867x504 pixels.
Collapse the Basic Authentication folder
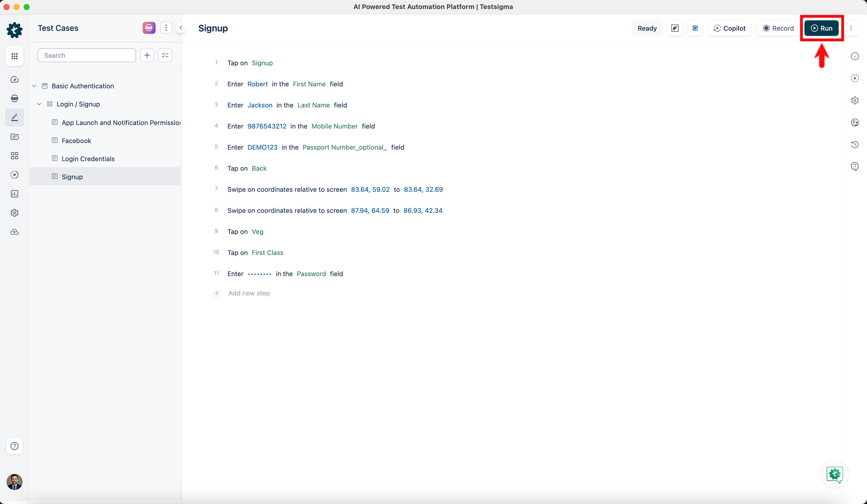pyautogui.click(x=34, y=86)
